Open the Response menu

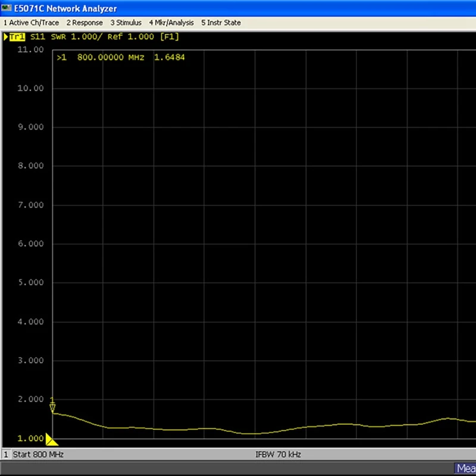(x=84, y=23)
